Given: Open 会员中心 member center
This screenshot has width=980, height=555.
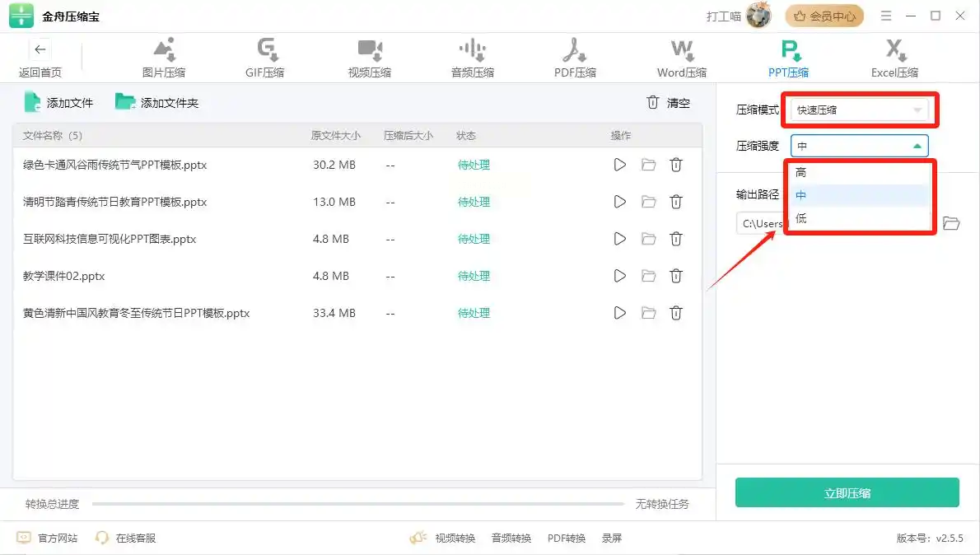Looking at the screenshot, I should point(824,16).
